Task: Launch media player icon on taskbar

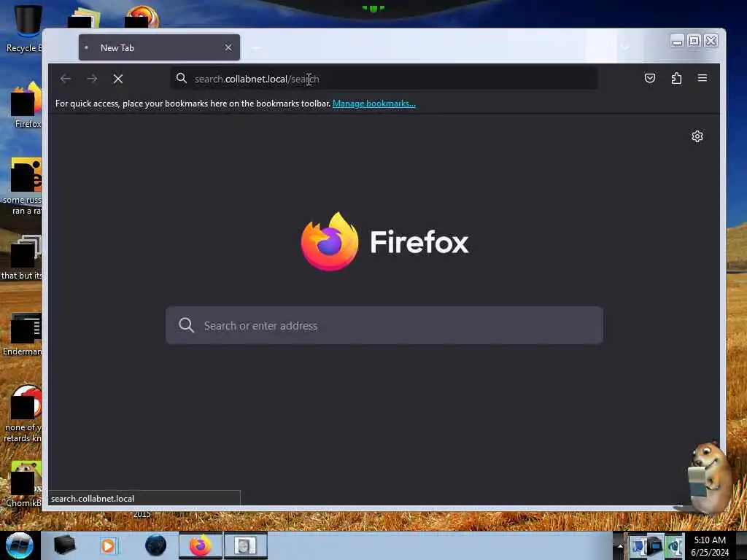Action: tap(108, 545)
